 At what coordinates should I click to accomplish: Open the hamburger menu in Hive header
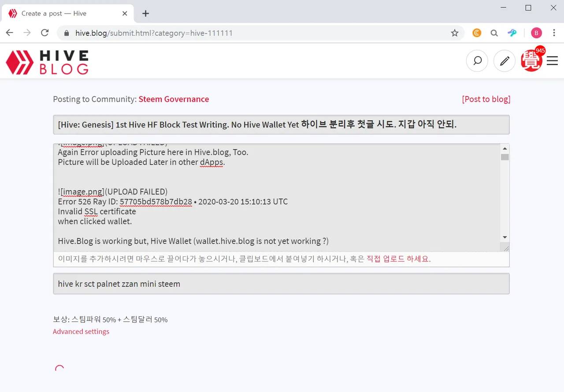point(552,61)
